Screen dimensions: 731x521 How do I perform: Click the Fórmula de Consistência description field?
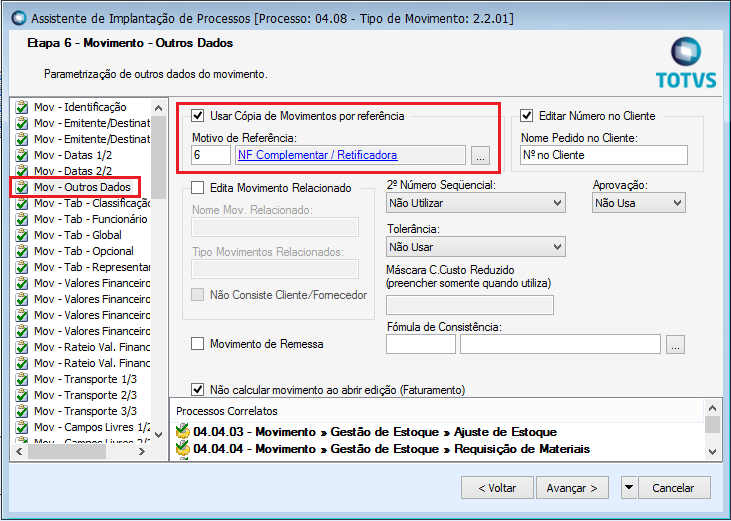tap(560, 344)
